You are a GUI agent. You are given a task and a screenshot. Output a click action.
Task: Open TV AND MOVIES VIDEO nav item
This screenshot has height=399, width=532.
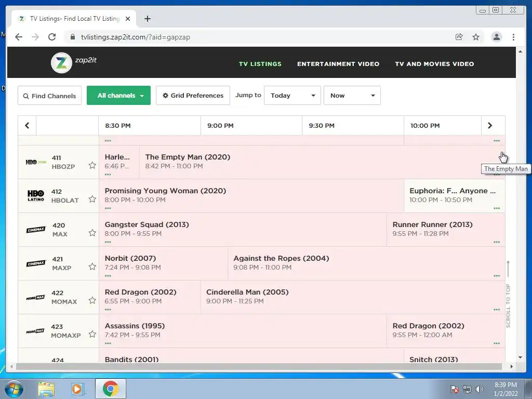[434, 64]
